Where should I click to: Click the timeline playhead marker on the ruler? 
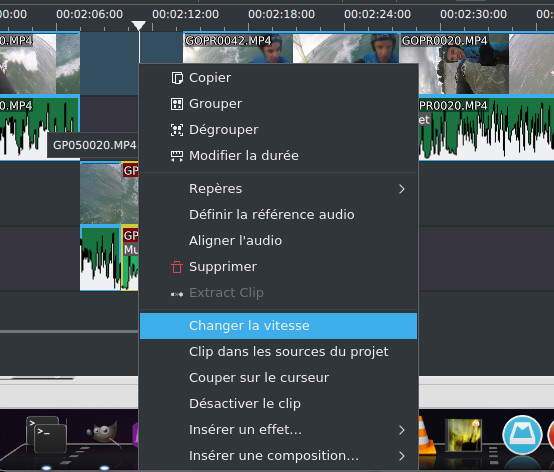[x=138, y=25]
